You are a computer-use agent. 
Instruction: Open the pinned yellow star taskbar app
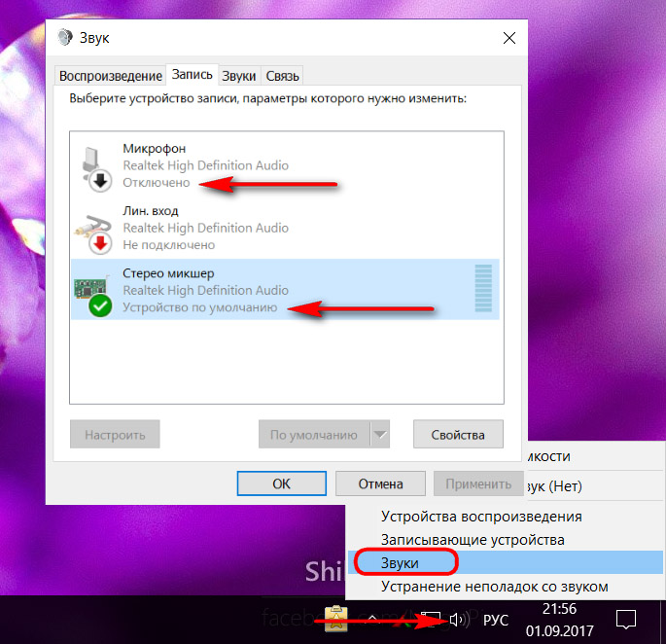click(336, 619)
